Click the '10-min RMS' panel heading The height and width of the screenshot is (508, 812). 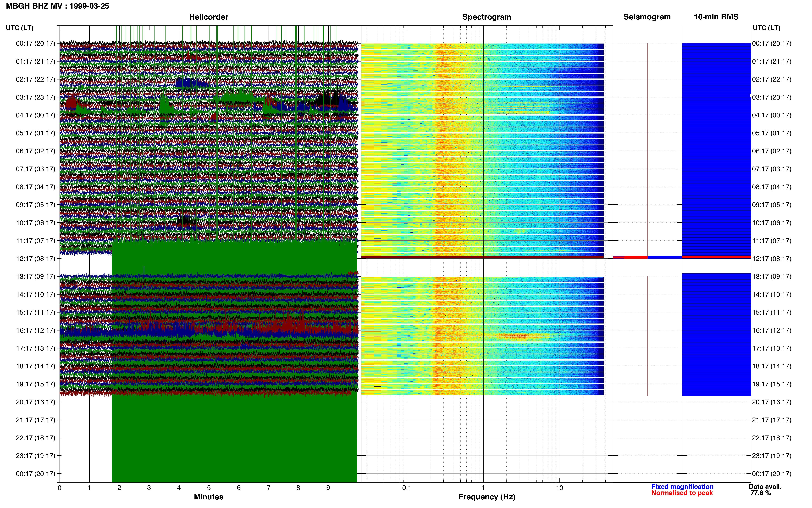(716, 17)
